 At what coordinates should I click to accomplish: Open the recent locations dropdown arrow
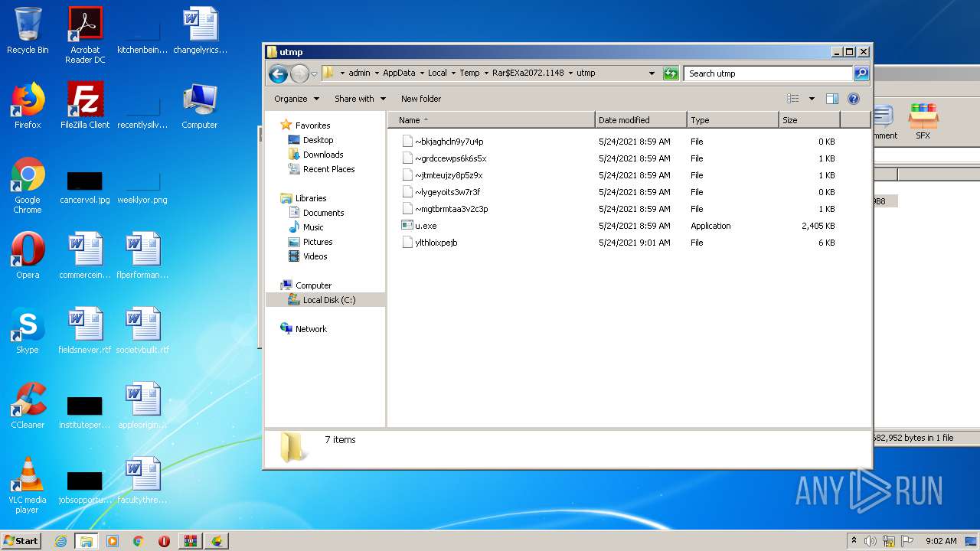click(x=314, y=73)
